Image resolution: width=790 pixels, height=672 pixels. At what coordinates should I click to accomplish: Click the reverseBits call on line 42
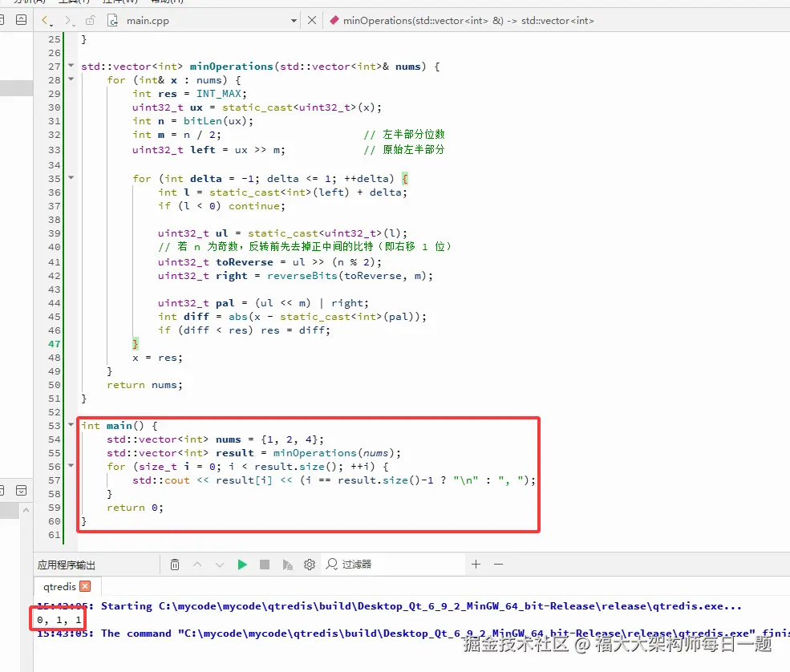click(x=302, y=276)
